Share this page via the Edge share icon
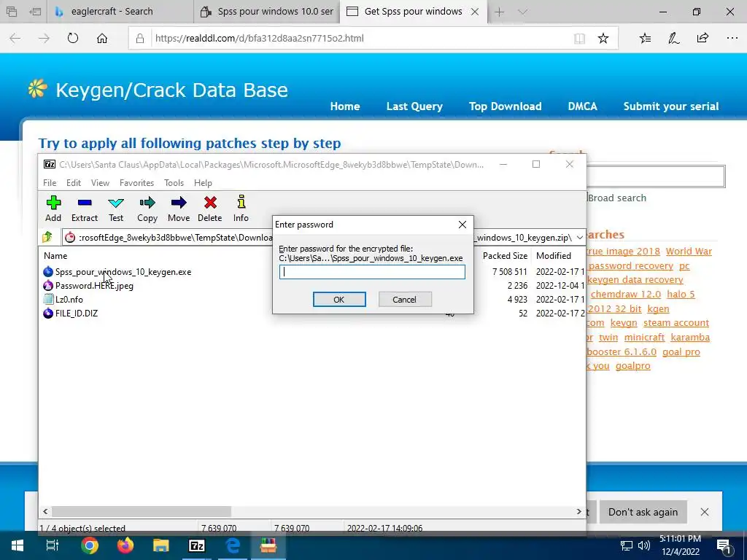747x560 pixels. [x=703, y=38]
